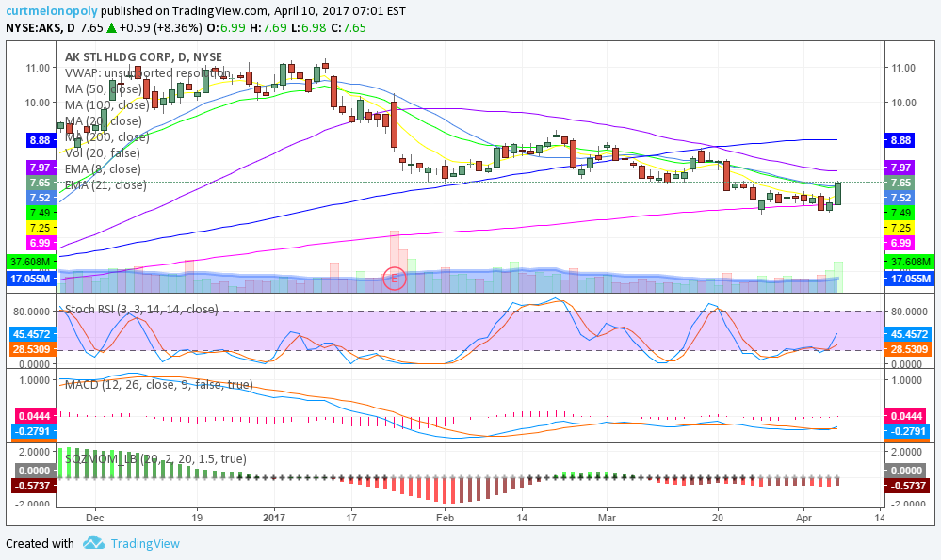Click the purple 7.97 price tag on right
Screen dimensions: 941x560
(899, 168)
